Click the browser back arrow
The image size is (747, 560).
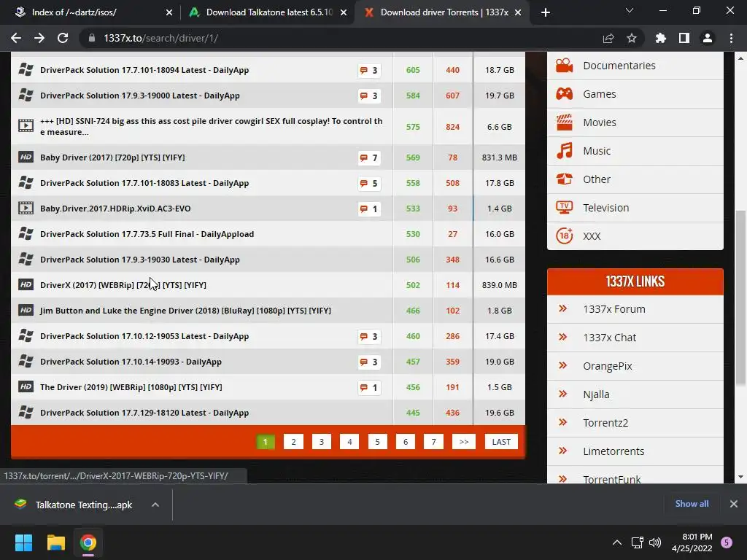(x=16, y=38)
